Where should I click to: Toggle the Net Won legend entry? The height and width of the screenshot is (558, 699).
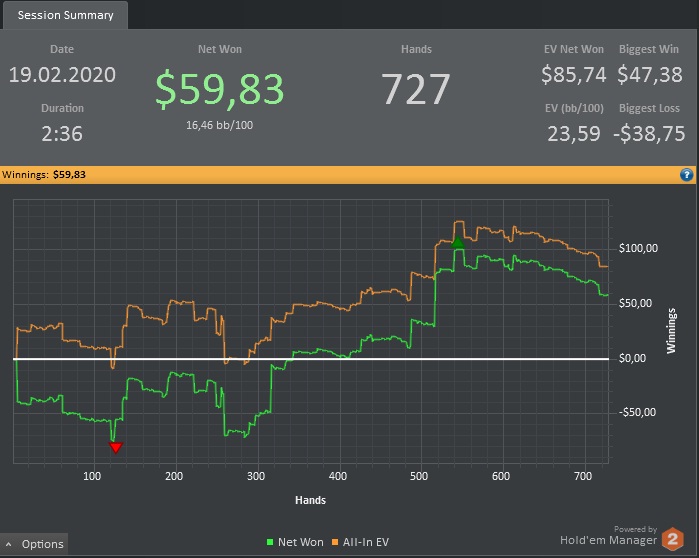pyautogui.click(x=295, y=542)
